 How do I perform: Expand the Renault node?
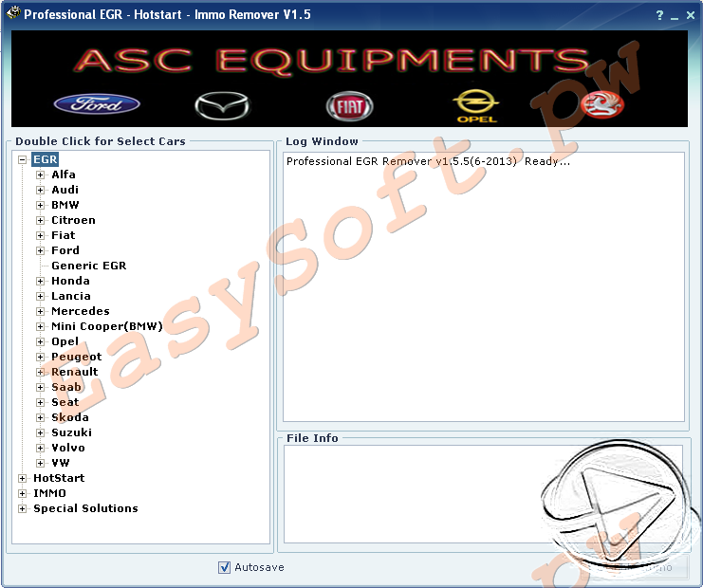click(41, 372)
